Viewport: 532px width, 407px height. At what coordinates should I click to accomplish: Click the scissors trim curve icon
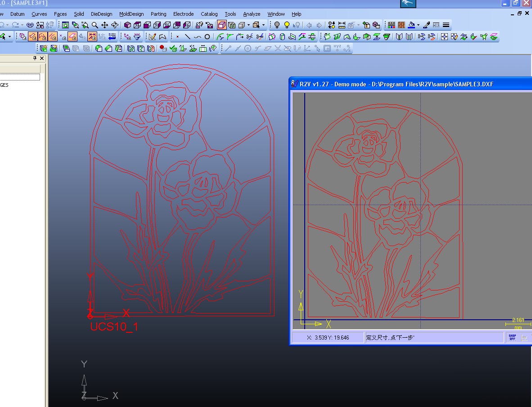point(250,36)
